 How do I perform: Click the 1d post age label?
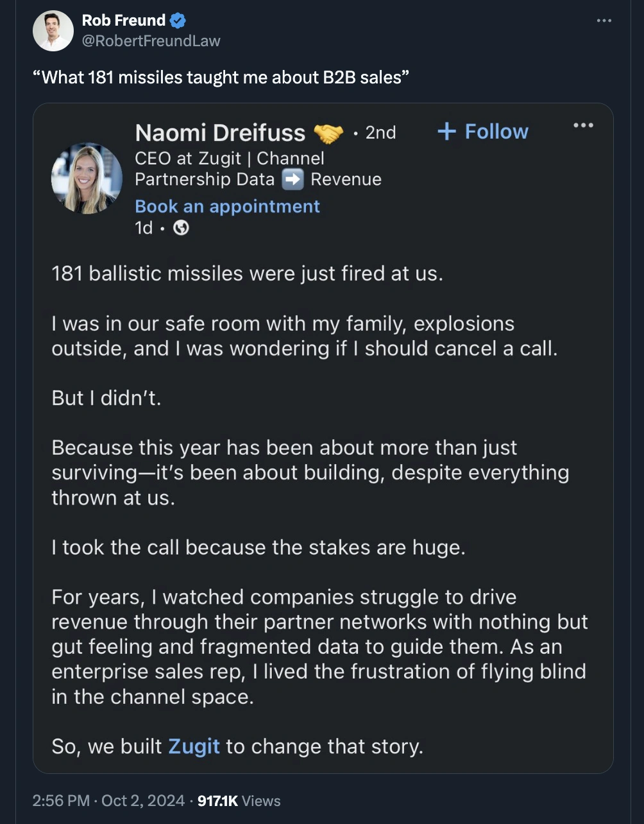click(x=144, y=228)
